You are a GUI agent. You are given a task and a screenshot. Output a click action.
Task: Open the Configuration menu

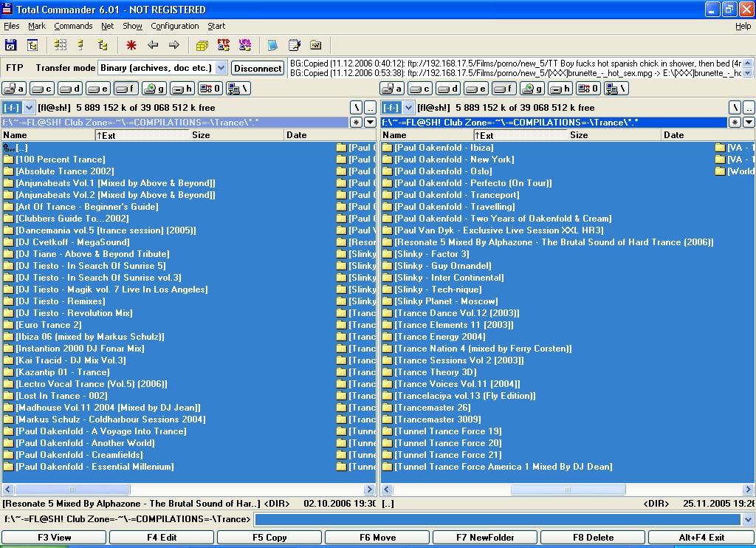pyautogui.click(x=175, y=26)
